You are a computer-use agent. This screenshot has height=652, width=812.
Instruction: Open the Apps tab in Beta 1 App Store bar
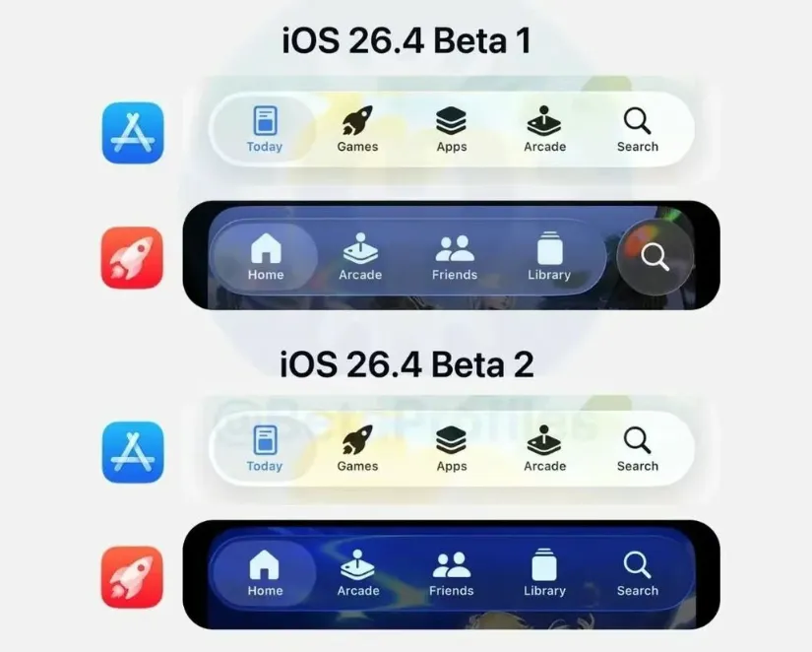click(451, 130)
